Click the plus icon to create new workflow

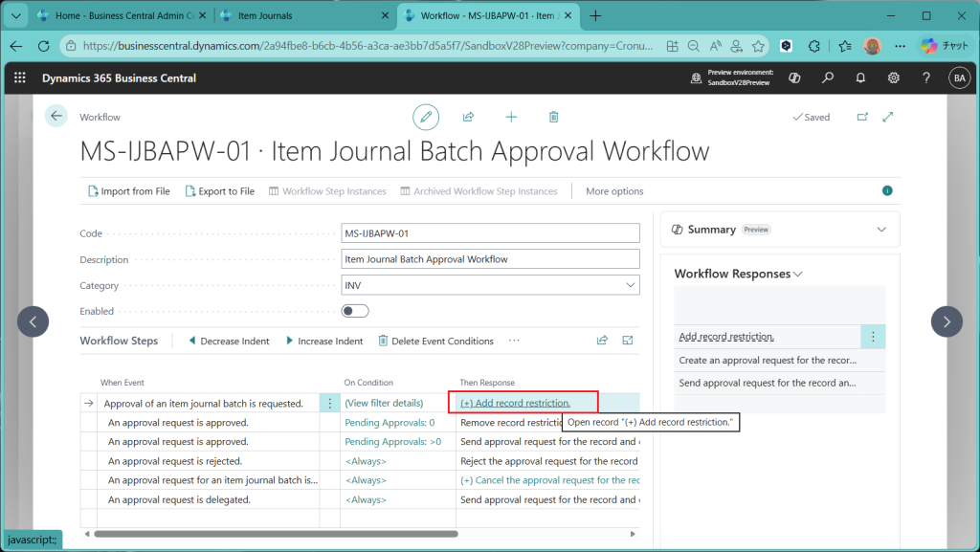(511, 117)
